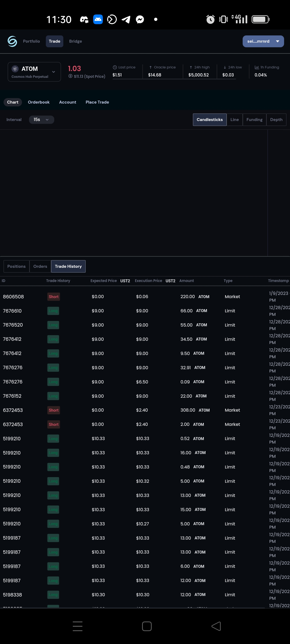This screenshot has height=644, width=290.
Task: Click the Amount column header
Action: [x=187, y=281]
